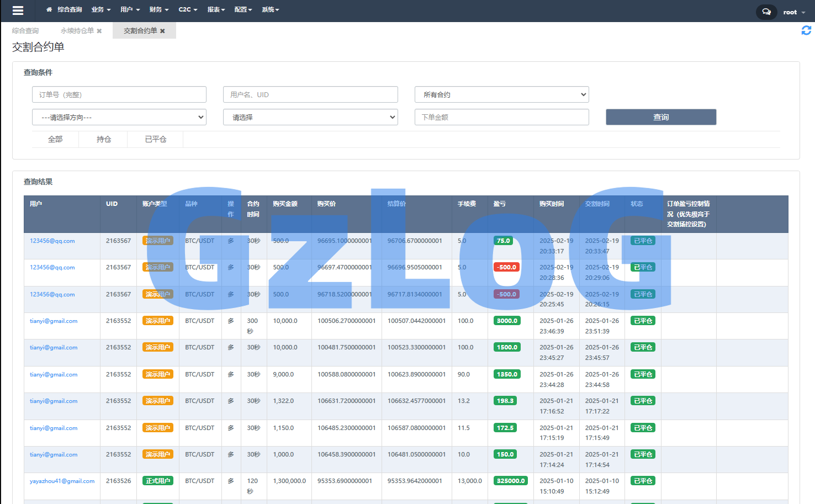Close the 永续持仓单 tab
The image size is (815, 504).
99,31
